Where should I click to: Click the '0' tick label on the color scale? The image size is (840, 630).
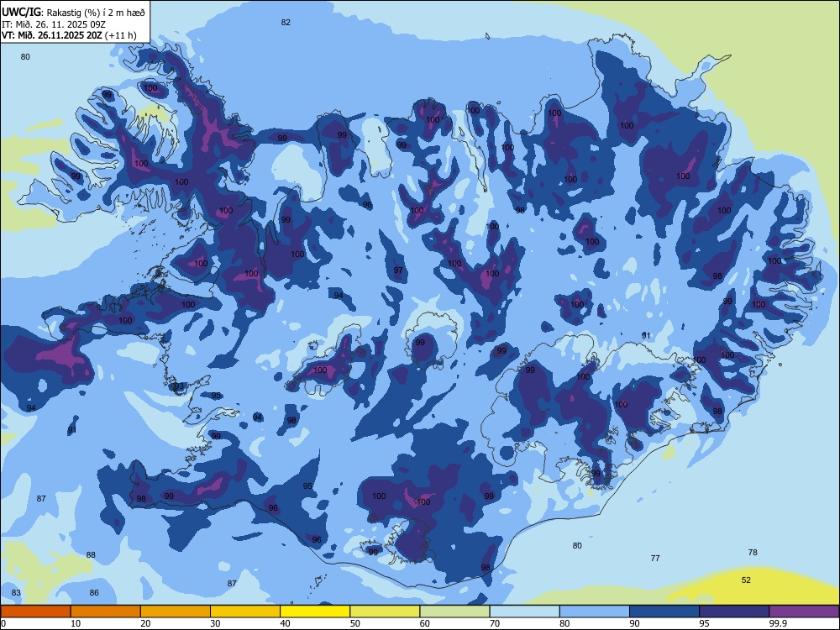3,623
